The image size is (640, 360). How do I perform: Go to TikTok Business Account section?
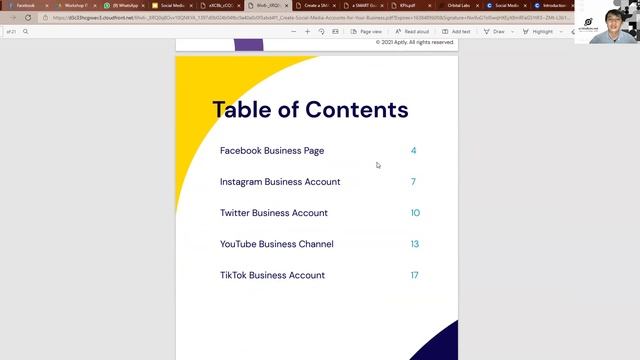(272, 275)
